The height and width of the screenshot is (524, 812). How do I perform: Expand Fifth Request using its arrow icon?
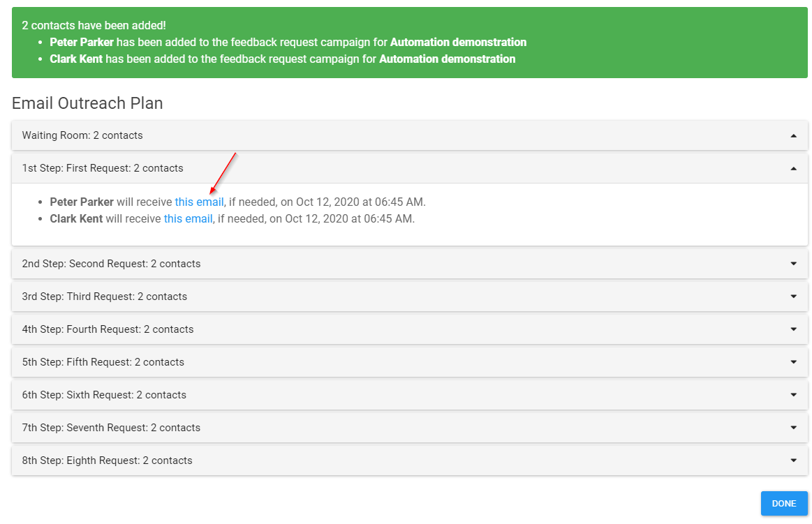(793, 362)
